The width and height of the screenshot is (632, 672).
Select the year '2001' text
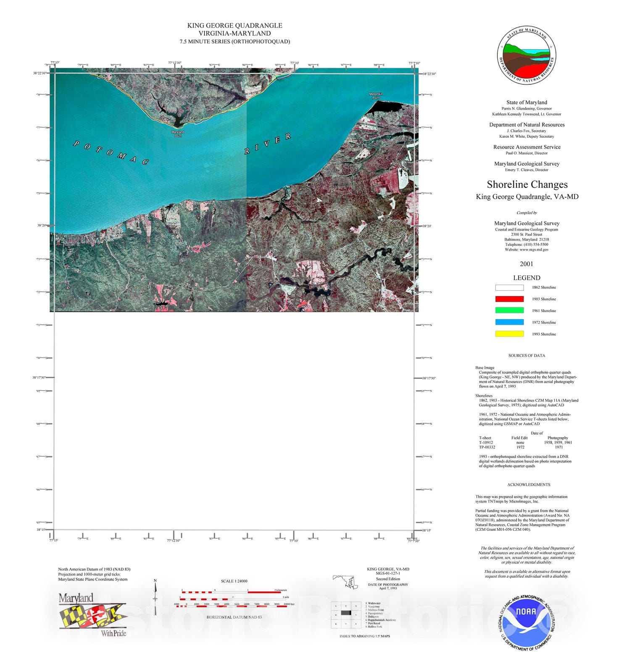click(x=527, y=264)
